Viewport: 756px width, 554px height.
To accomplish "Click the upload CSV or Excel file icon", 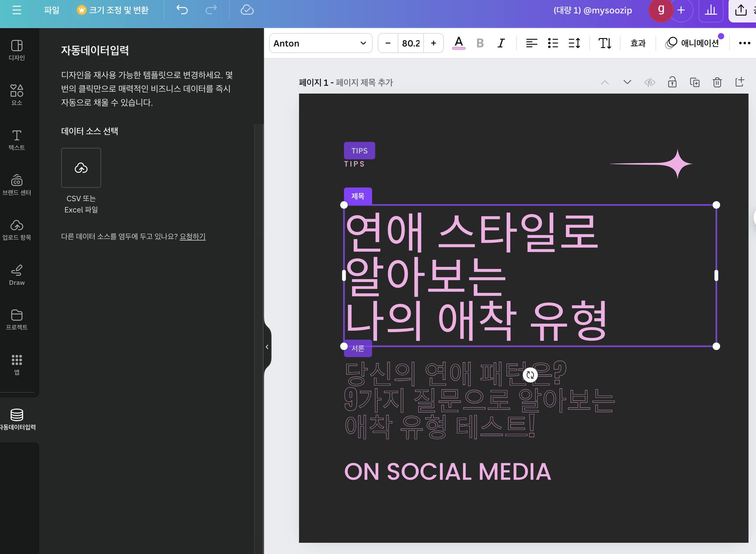I will tap(81, 168).
